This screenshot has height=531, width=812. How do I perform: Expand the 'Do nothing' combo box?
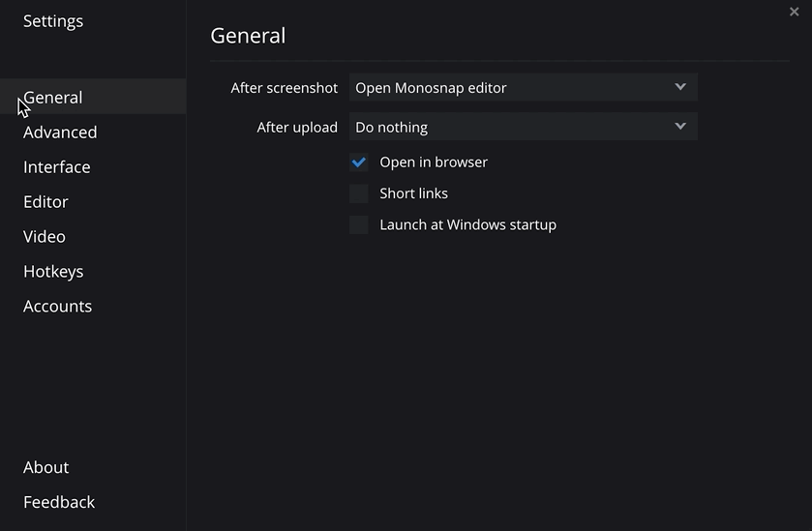pos(513,127)
